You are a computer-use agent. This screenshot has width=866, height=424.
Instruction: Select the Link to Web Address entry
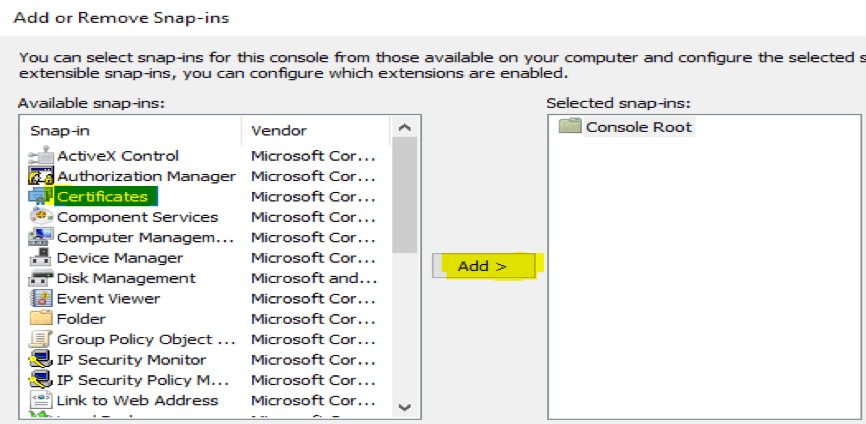[x=137, y=400]
